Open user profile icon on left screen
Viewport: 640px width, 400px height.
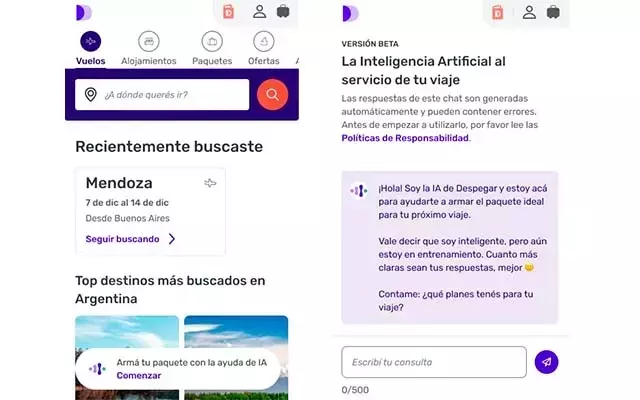pyautogui.click(x=259, y=11)
